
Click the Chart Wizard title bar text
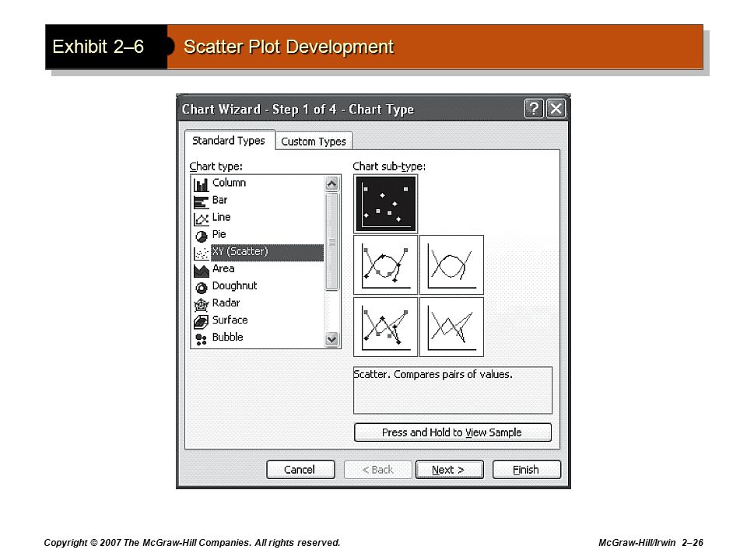(x=298, y=110)
